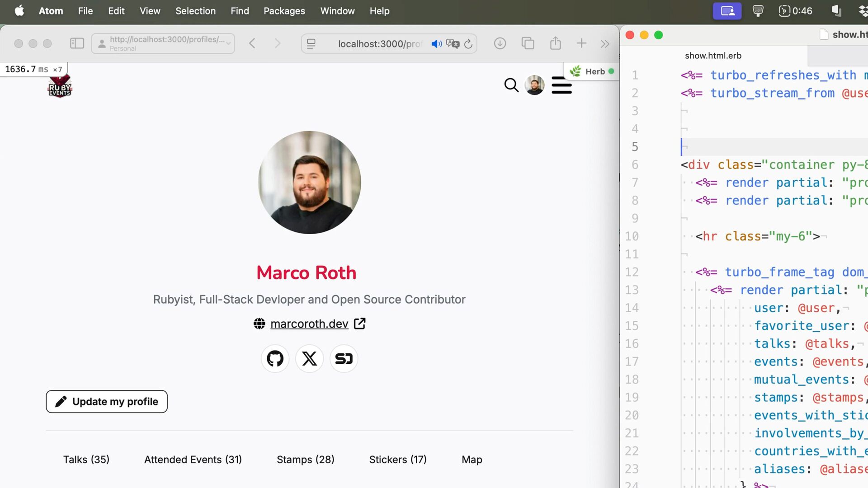Toggle the browser sidebar
The height and width of the screenshot is (488, 868).
pyautogui.click(x=77, y=43)
